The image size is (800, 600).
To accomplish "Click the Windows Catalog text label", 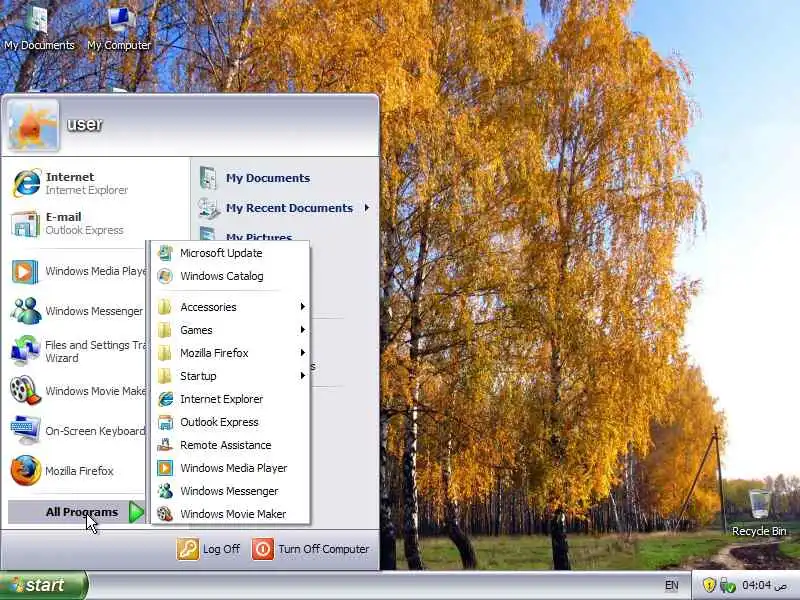I will [222, 276].
